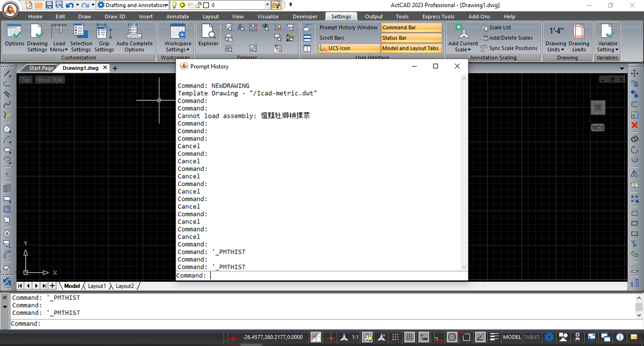This screenshot has width=644, height=346.
Task: Open quick access toolbar customize dropdown
Action: 290,5
